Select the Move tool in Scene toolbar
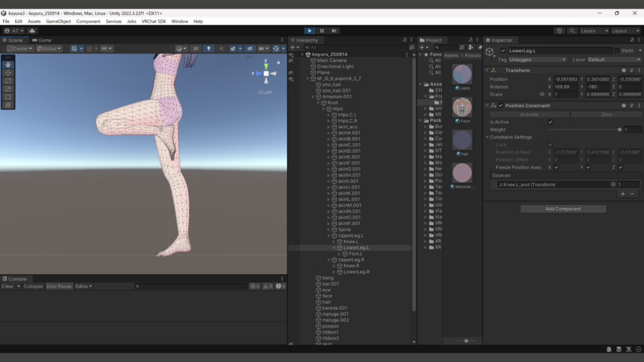 click(8, 72)
